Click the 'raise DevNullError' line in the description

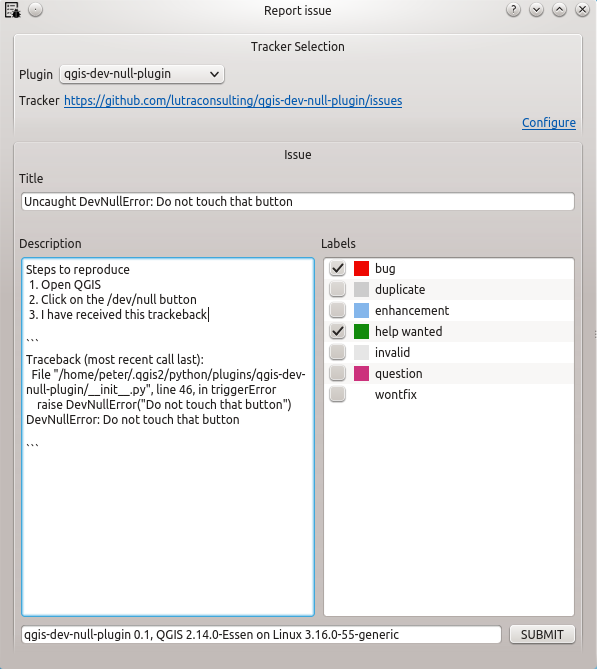coord(164,404)
